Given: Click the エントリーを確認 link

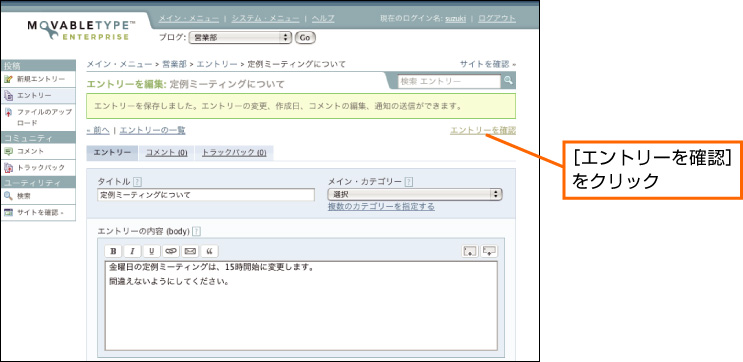Looking at the screenshot, I should coord(483,130).
